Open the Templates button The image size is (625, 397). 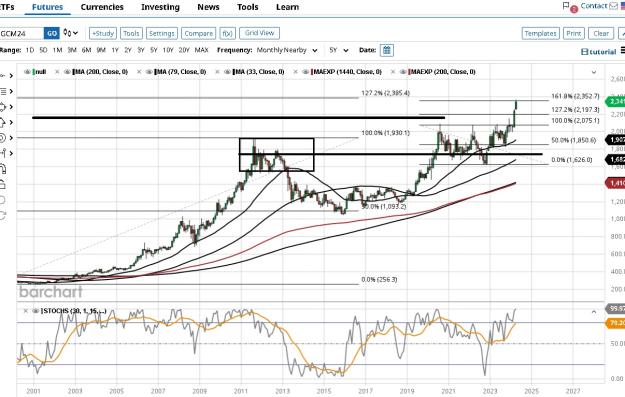[x=540, y=33]
